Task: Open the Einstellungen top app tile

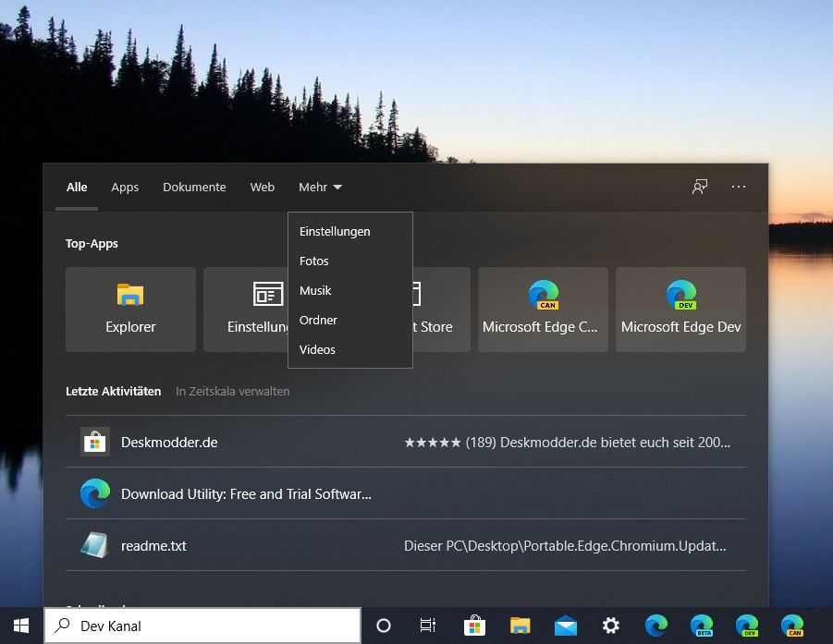Action: [x=245, y=310]
